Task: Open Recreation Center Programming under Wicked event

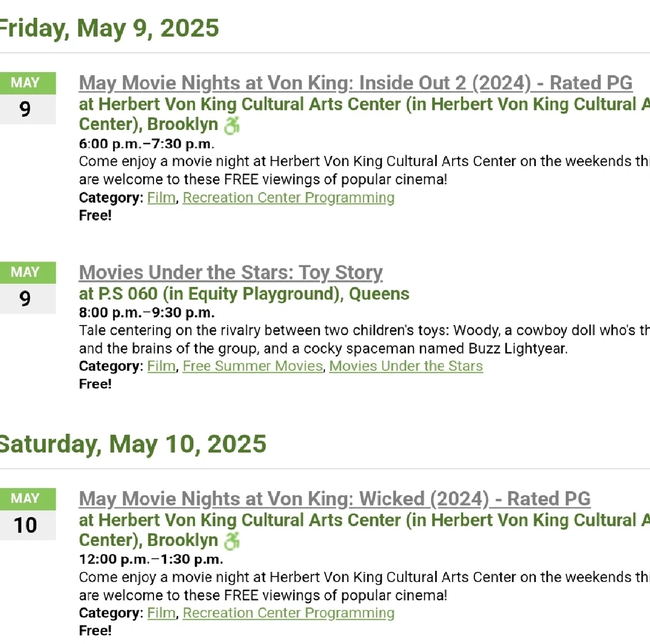Action: click(x=288, y=613)
